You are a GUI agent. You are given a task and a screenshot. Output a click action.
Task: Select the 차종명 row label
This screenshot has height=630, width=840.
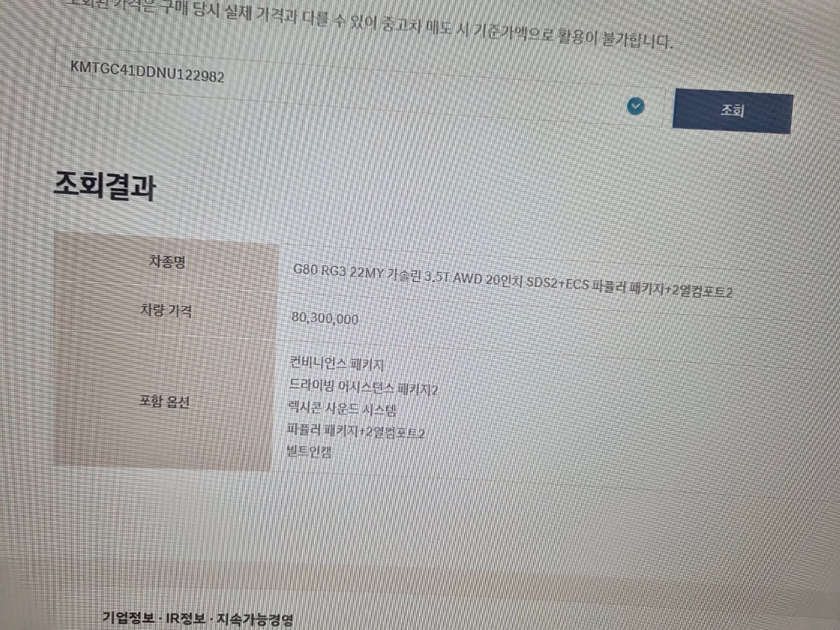pyautogui.click(x=167, y=261)
